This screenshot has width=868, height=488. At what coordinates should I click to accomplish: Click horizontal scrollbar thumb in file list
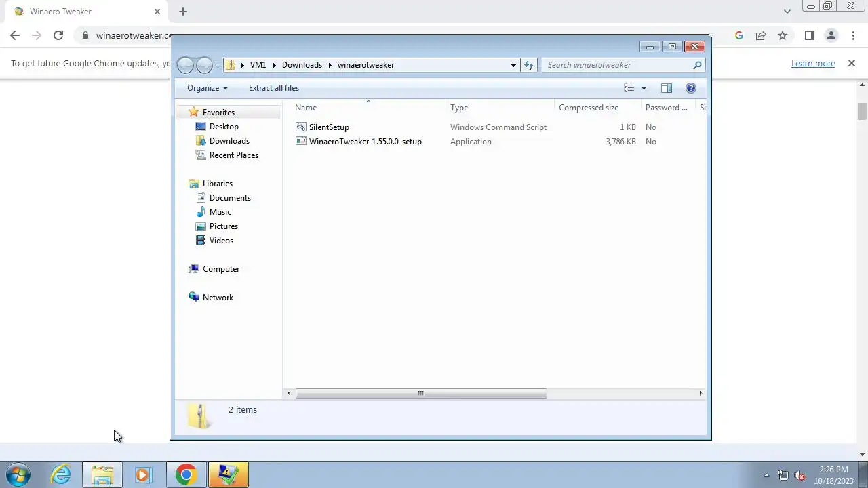421,393
